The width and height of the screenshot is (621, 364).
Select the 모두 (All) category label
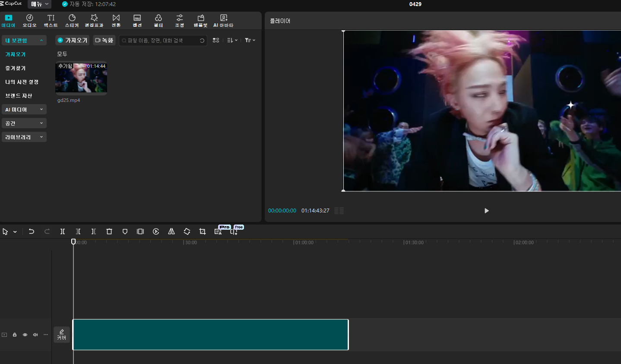tap(62, 54)
